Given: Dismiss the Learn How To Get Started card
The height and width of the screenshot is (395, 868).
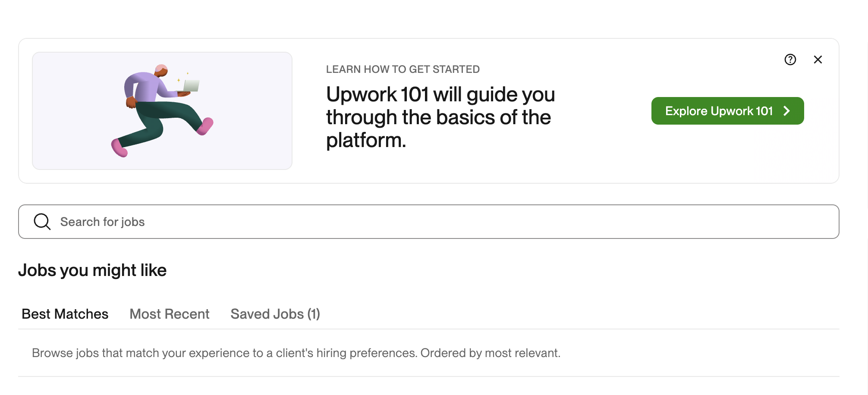Looking at the screenshot, I should pyautogui.click(x=818, y=60).
